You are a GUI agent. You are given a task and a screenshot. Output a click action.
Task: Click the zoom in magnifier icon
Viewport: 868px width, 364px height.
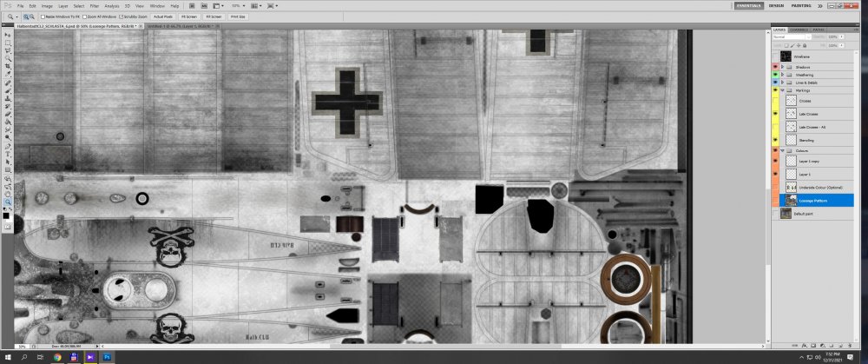click(23, 17)
